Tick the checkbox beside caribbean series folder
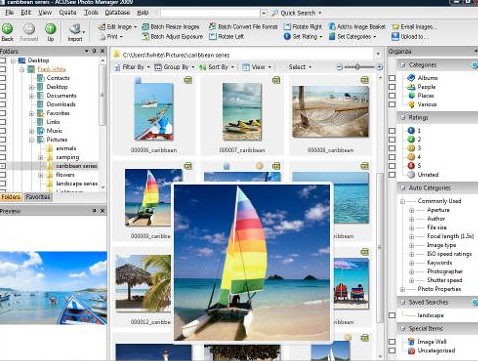 coord(3,166)
